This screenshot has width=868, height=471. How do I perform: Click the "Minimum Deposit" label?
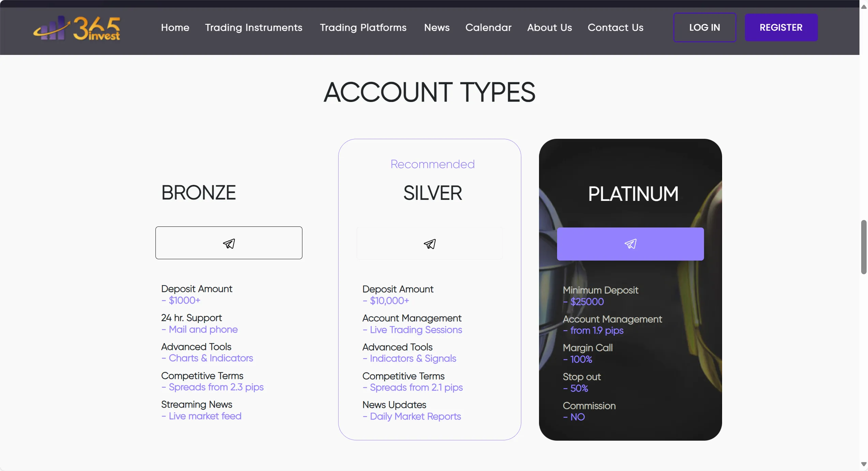(x=600, y=290)
